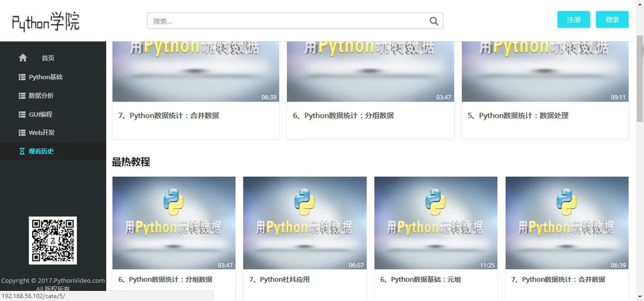The width and height of the screenshot is (644, 301).
Task: Click the 登录 login button
Action: coord(612,19)
